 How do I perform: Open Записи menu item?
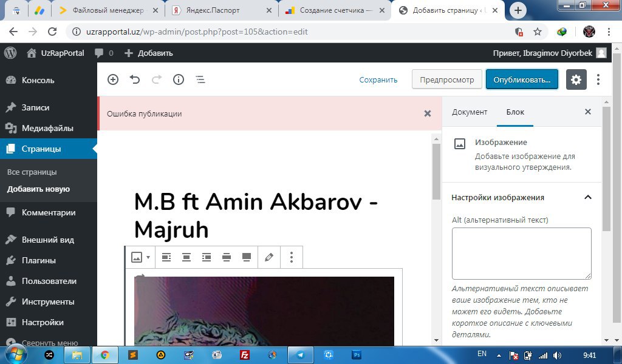click(49, 107)
